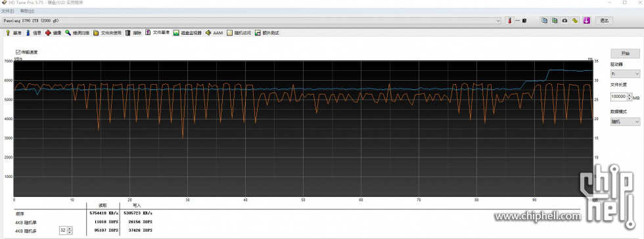Open options via yellow tag icon

[576, 20]
